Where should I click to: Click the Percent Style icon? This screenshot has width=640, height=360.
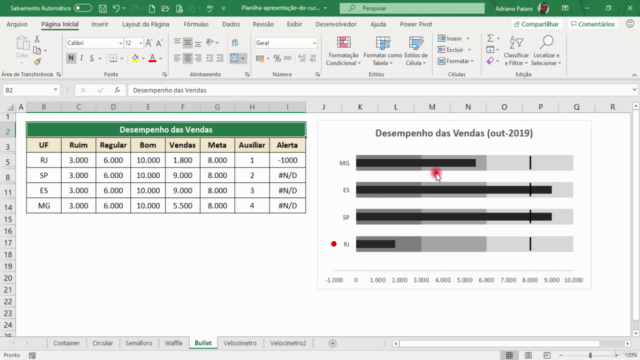click(277, 58)
